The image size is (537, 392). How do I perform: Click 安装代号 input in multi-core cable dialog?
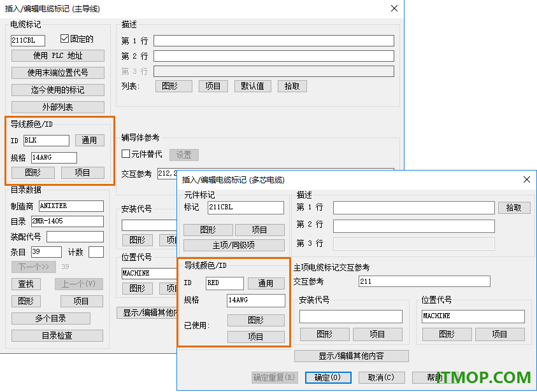click(x=351, y=316)
